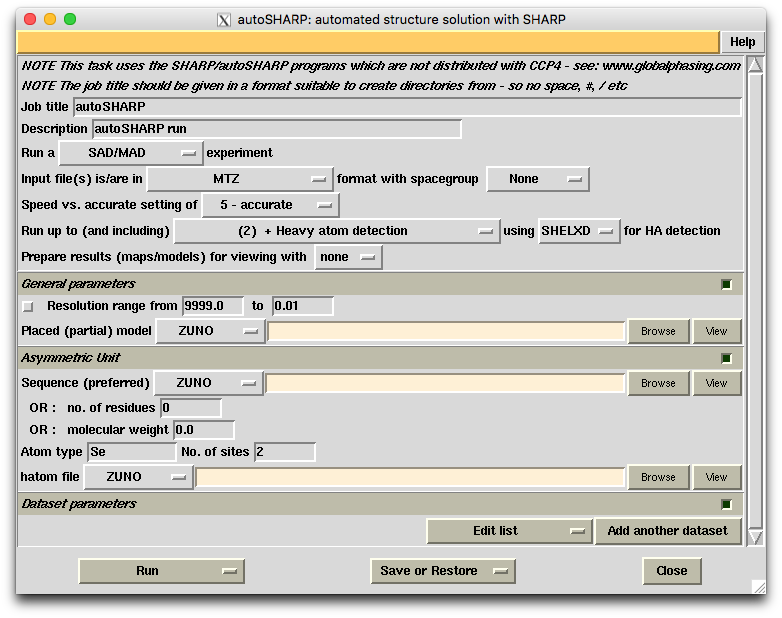The image size is (782, 618).
Task: Click the green zoom window button
Action: click(x=70, y=19)
